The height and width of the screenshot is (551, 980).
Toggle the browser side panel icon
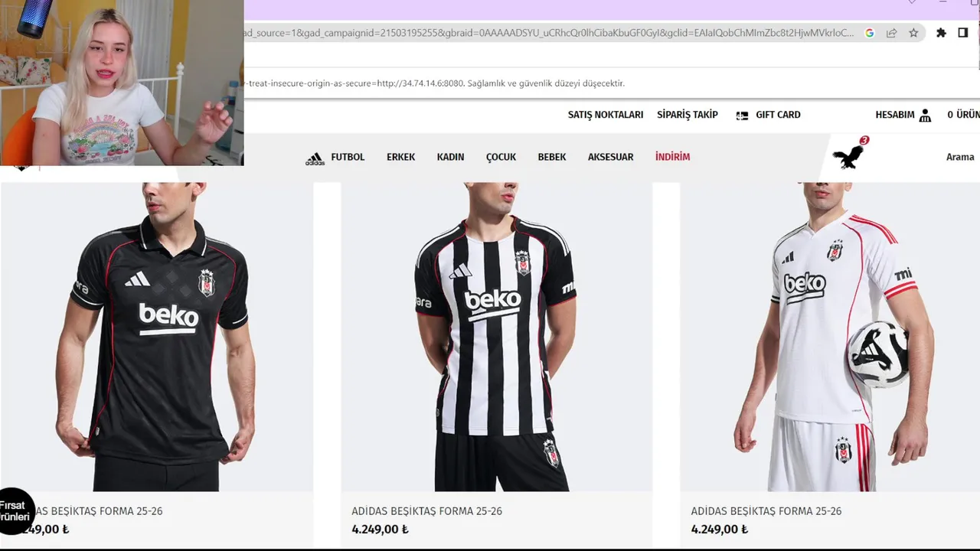click(963, 33)
